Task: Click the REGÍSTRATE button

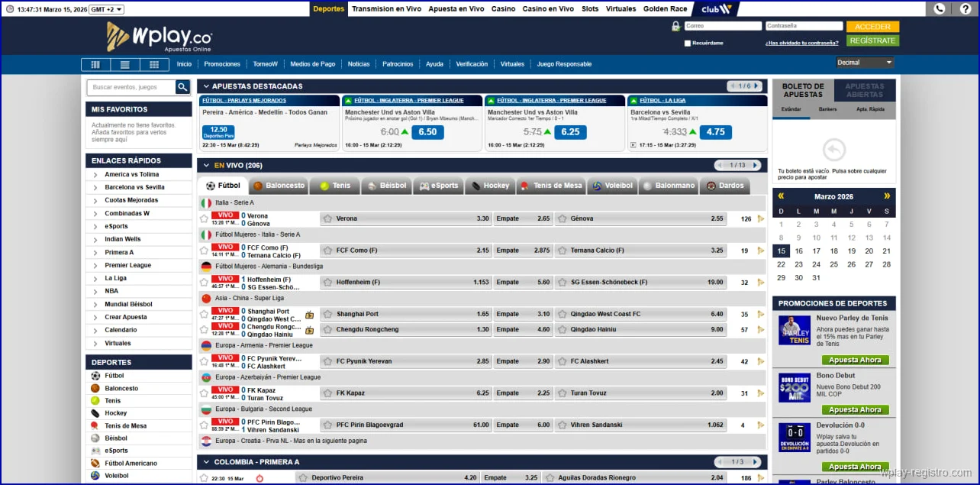Action: (x=872, y=40)
